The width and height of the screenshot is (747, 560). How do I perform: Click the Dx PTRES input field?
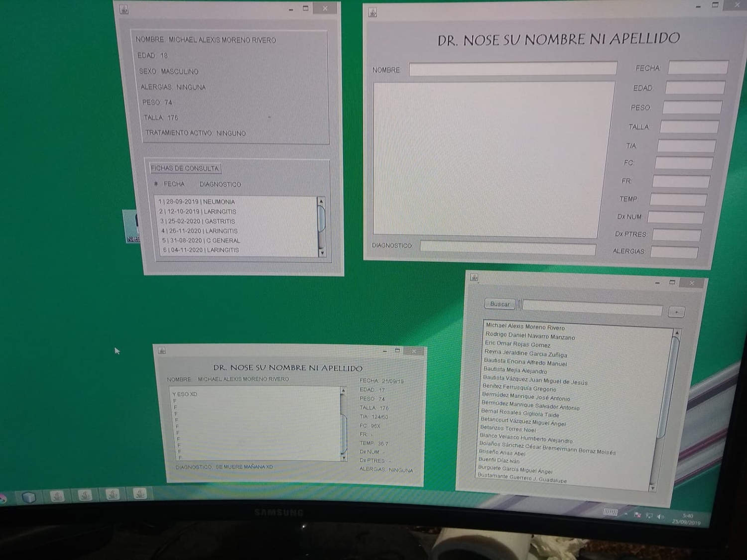677,234
